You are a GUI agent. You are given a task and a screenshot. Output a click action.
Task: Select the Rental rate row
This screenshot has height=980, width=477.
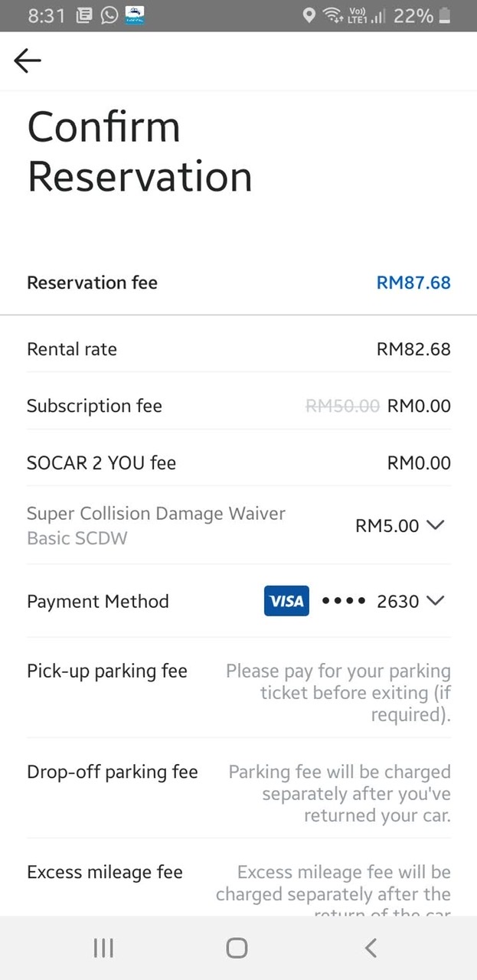click(238, 349)
